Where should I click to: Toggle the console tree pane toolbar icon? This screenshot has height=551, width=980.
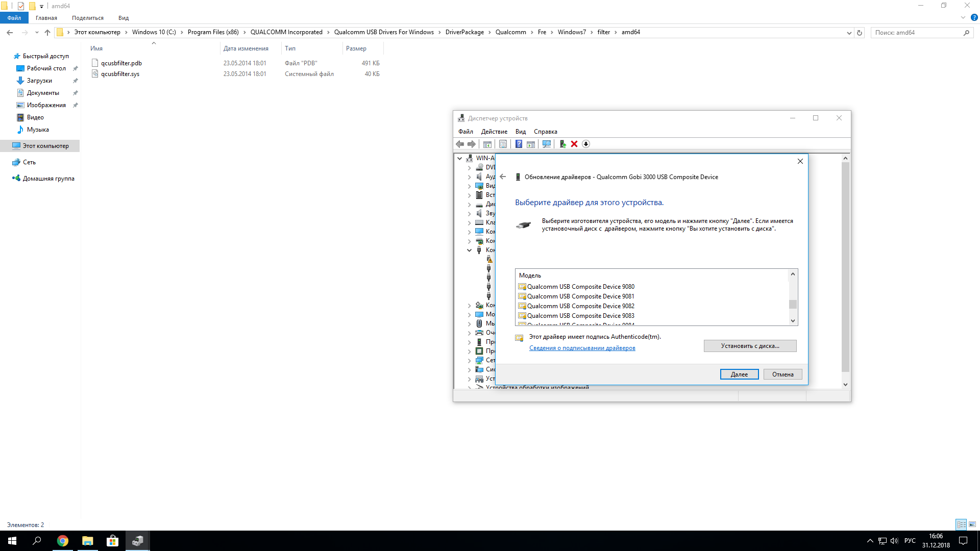point(487,144)
